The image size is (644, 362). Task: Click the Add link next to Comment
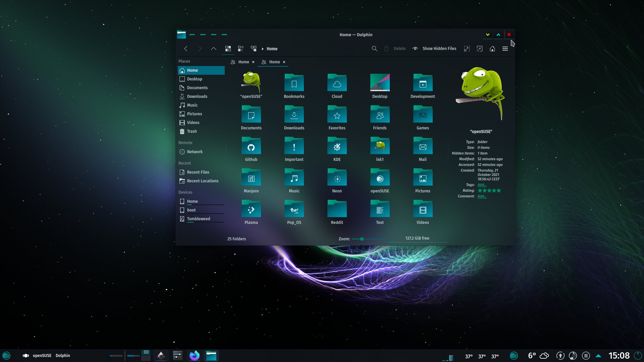coord(482,196)
